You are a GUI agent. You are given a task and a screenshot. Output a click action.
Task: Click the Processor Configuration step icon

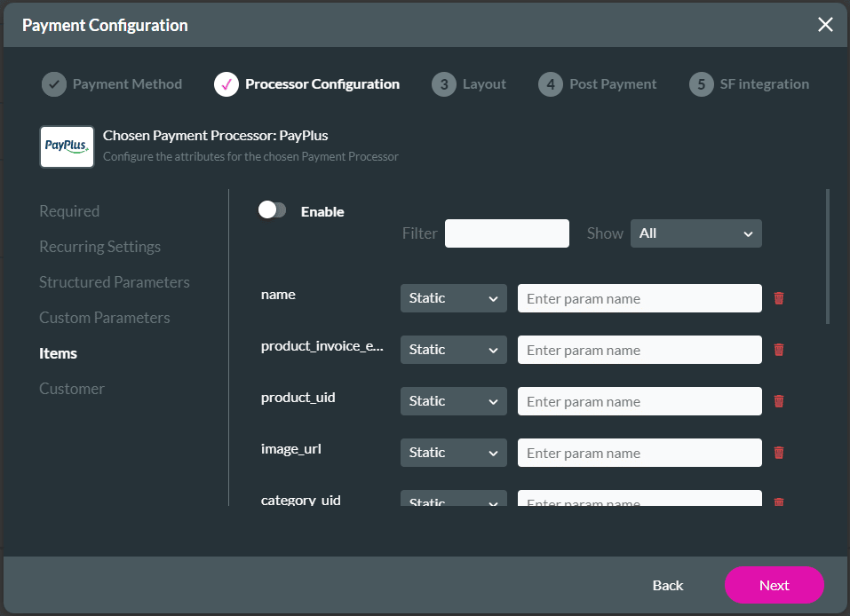(226, 84)
